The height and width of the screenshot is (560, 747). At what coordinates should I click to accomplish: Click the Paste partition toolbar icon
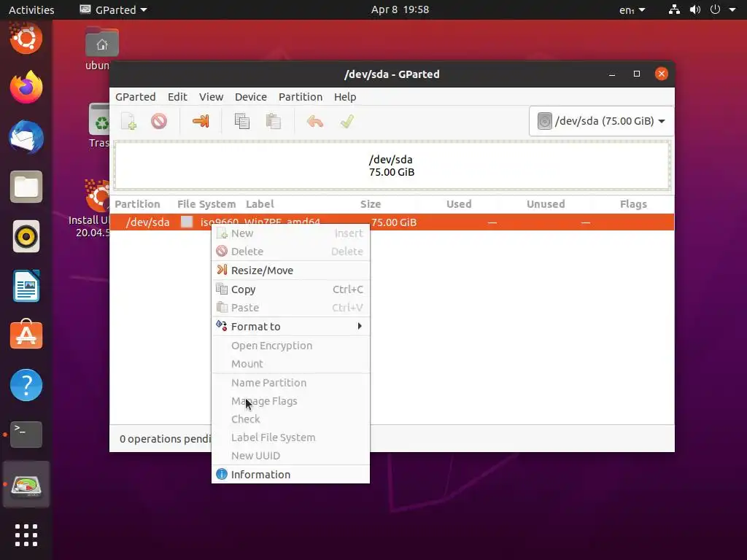273,122
